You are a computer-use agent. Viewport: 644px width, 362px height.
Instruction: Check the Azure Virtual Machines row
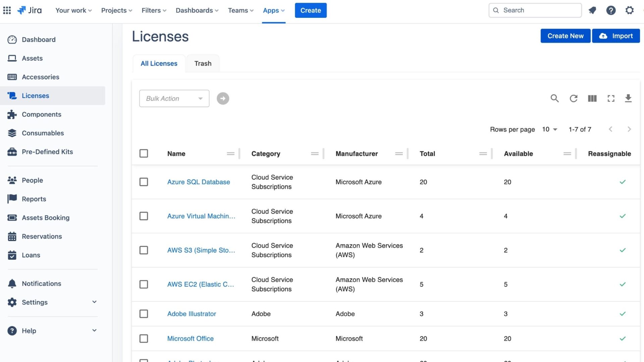pyautogui.click(x=144, y=216)
